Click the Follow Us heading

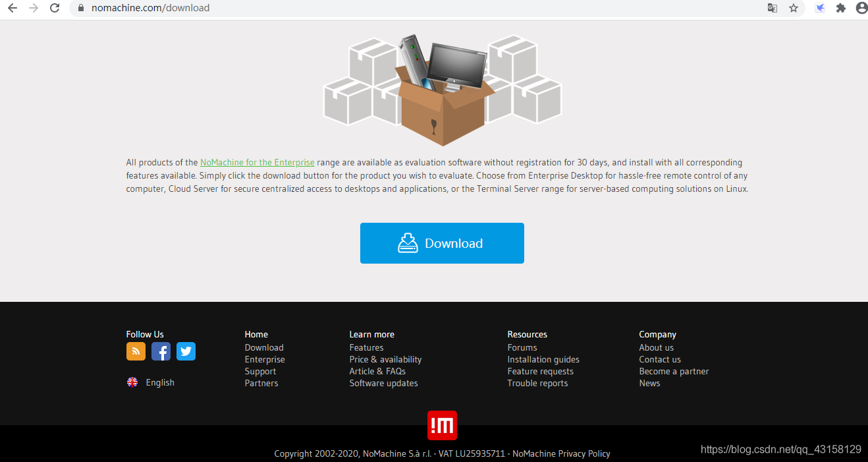tap(145, 334)
